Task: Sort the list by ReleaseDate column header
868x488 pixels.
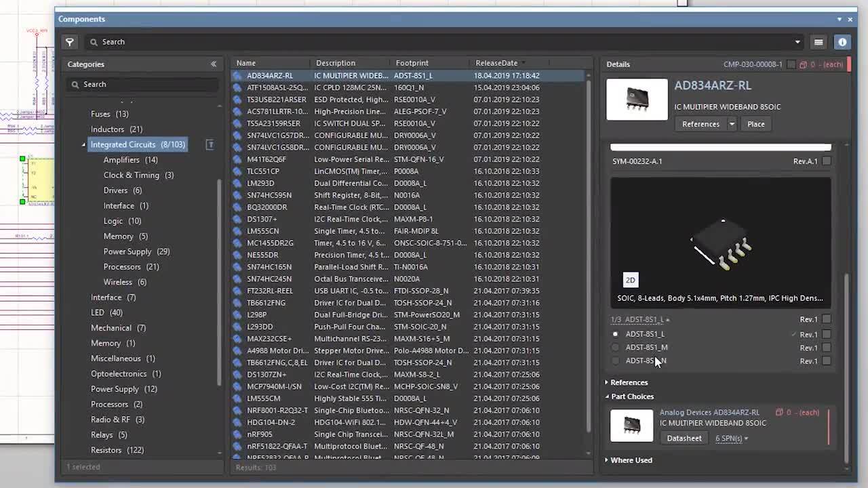Action: click(x=496, y=63)
